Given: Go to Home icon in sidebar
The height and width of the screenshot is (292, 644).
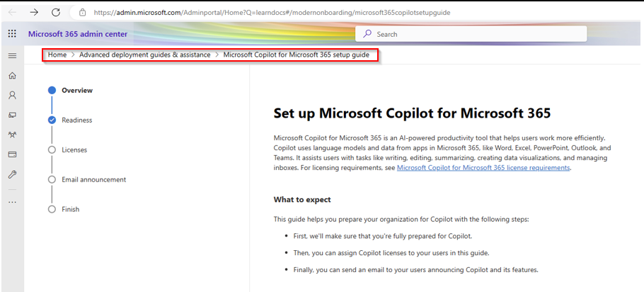Looking at the screenshot, I should [x=12, y=76].
